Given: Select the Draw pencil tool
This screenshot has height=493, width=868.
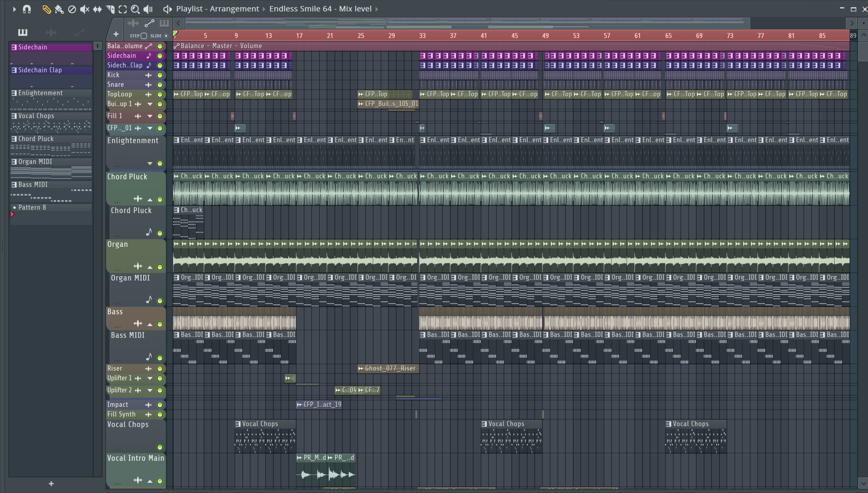Looking at the screenshot, I should [x=46, y=9].
